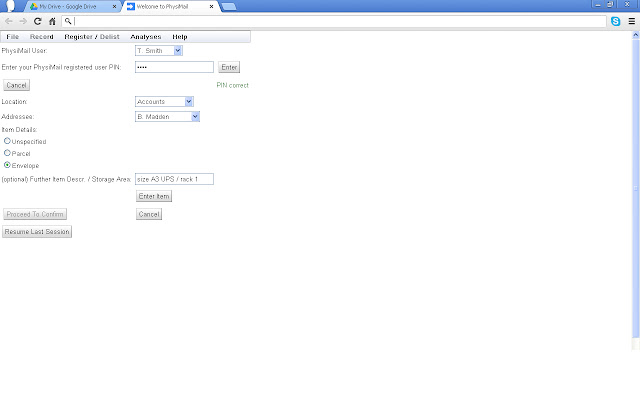Viewport: 640px width, 400px height.
Task: Click the browser forward arrow
Action: pyautogui.click(x=23, y=21)
